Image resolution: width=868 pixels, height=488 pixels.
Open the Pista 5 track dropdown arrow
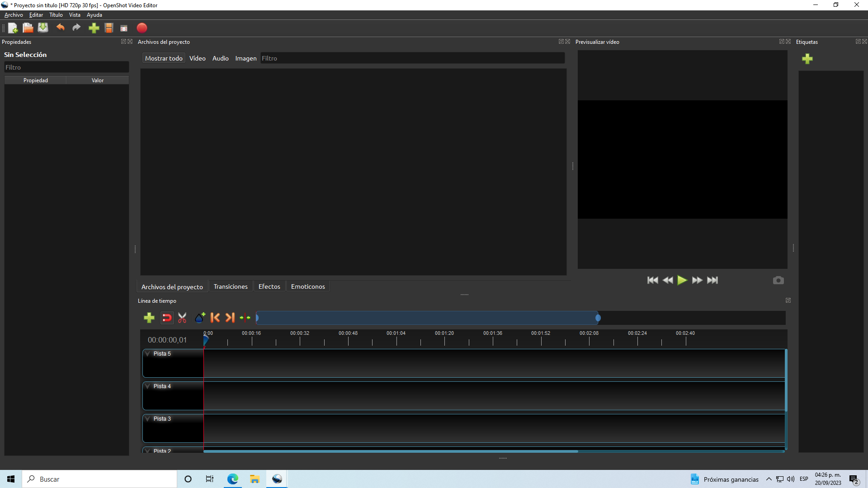148,354
